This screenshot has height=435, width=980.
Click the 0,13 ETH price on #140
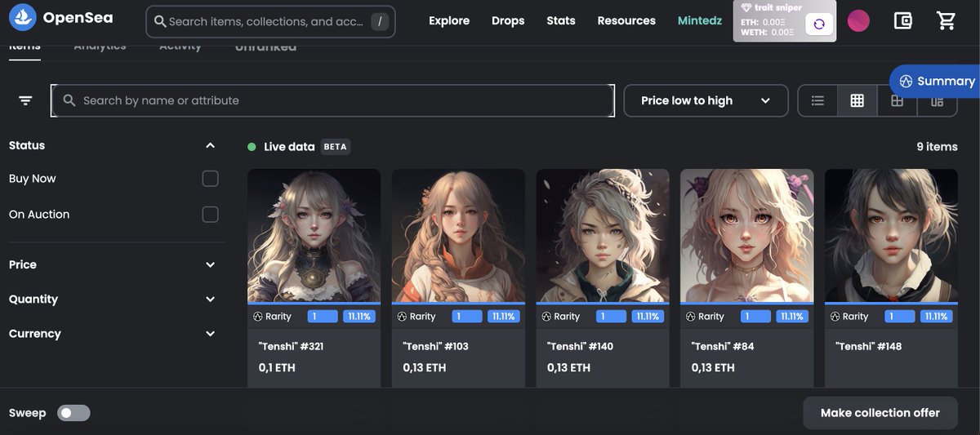pyautogui.click(x=568, y=368)
